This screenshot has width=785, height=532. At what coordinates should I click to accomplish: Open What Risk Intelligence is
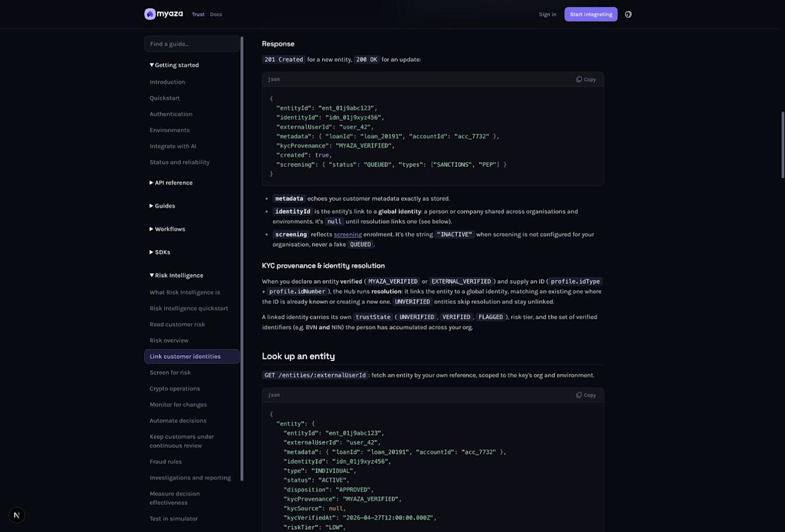tap(185, 292)
